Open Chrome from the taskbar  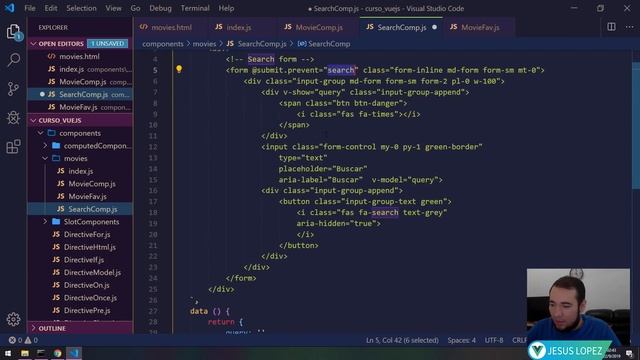pos(58,353)
